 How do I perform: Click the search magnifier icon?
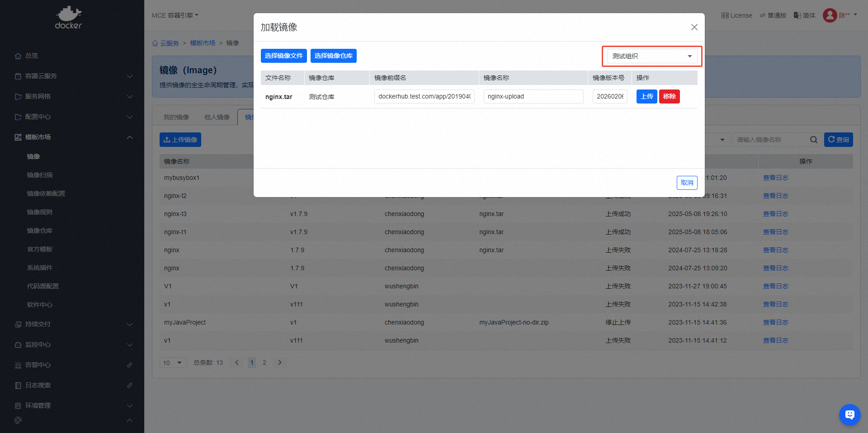click(813, 140)
